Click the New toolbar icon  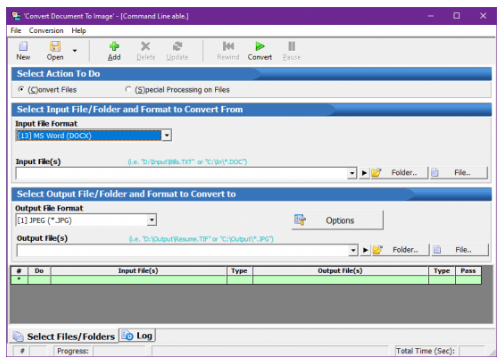coord(23,51)
